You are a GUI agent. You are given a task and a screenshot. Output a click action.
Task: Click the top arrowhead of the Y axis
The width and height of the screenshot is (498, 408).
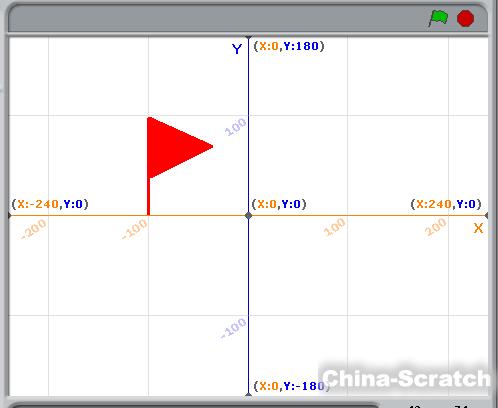pyautogui.click(x=248, y=37)
